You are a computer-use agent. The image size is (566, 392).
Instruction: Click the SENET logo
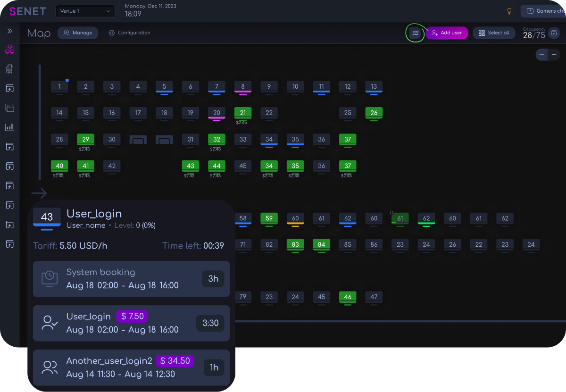click(27, 11)
